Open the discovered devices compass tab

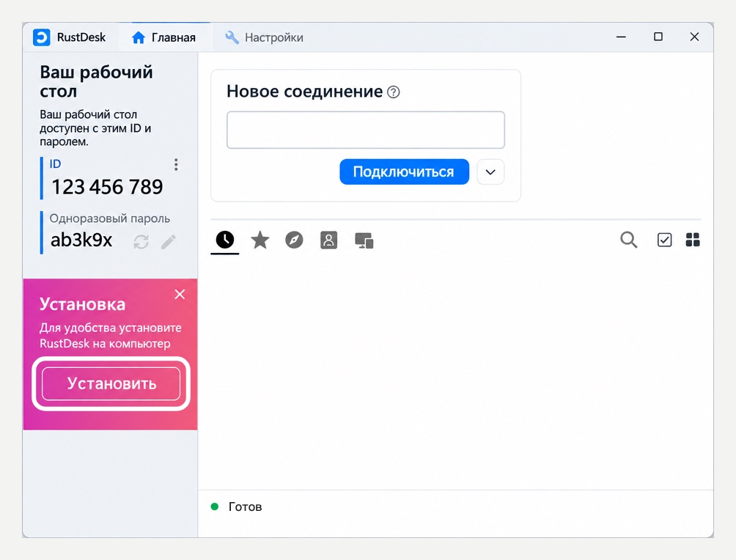pos(294,240)
